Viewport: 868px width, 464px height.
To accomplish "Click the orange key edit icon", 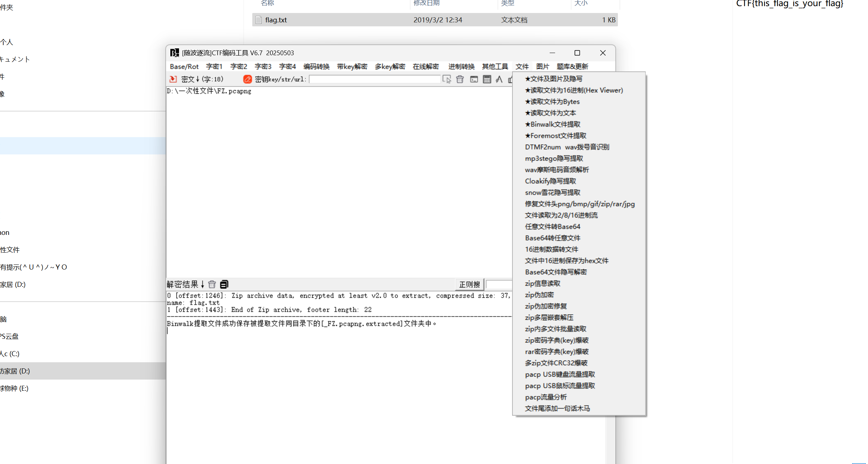I will (247, 79).
